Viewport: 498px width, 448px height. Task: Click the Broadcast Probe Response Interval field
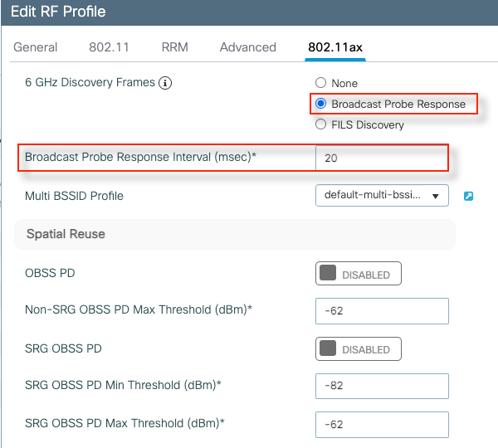click(x=382, y=158)
